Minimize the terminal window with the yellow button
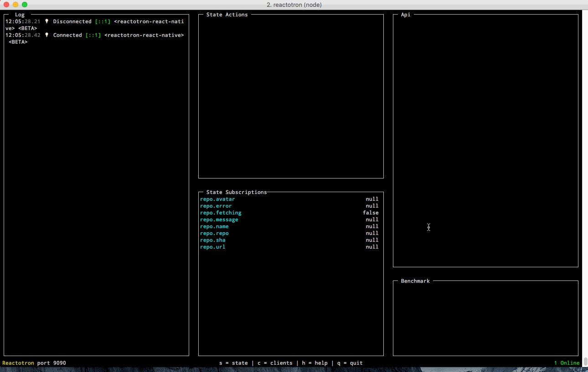The height and width of the screenshot is (372, 588). click(x=15, y=5)
